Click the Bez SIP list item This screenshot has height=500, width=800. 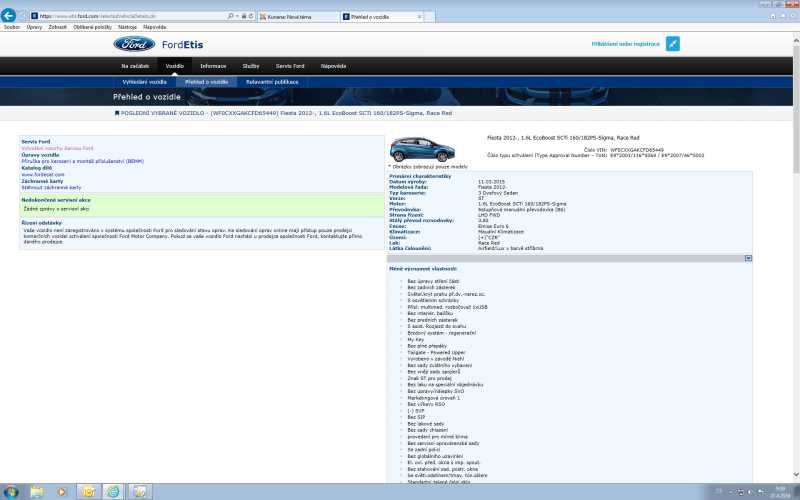pyautogui.click(x=416, y=417)
